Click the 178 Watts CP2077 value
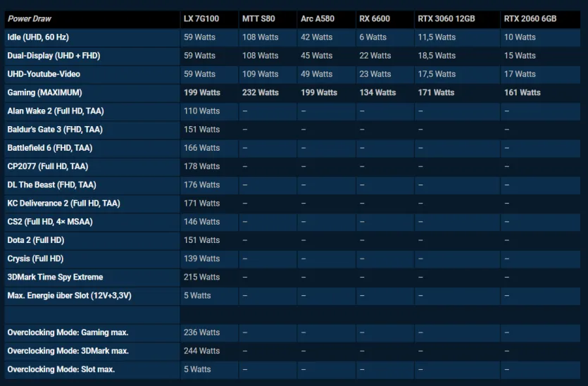This screenshot has width=588, height=386. coord(201,166)
